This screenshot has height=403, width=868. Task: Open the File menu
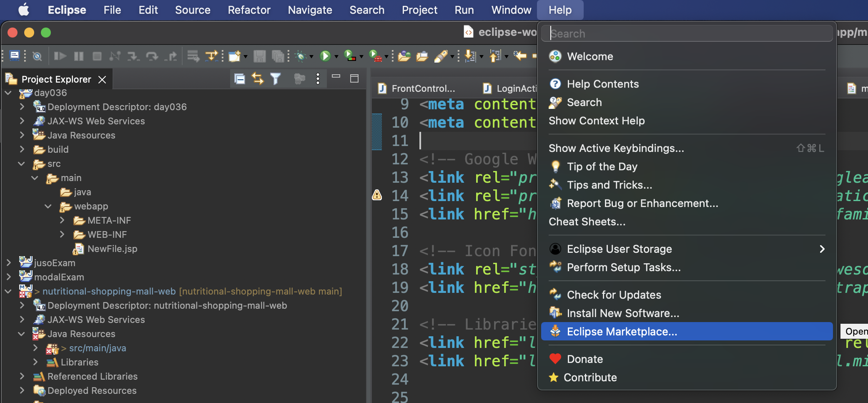[x=112, y=10]
